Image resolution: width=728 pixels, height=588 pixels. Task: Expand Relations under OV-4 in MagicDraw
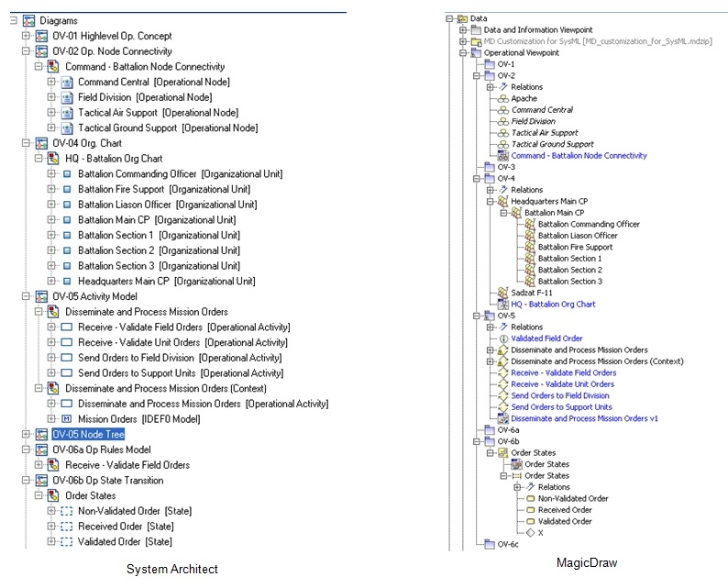(490, 190)
